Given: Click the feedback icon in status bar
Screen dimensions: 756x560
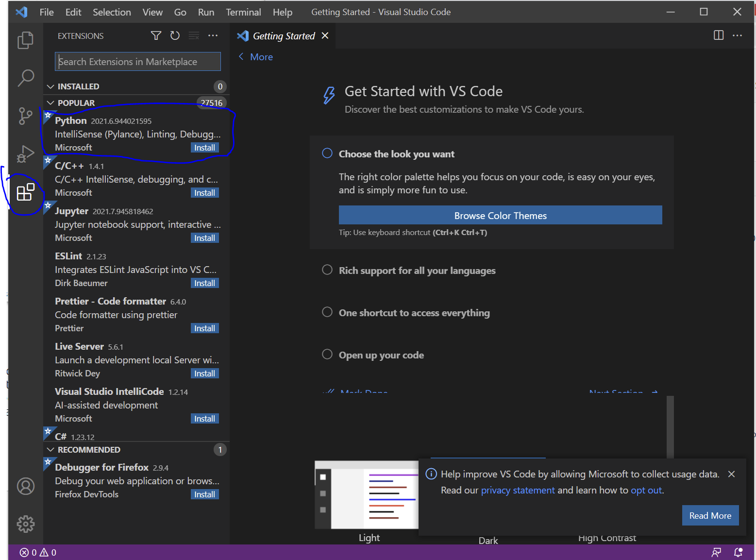Looking at the screenshot, I should 716,552.
